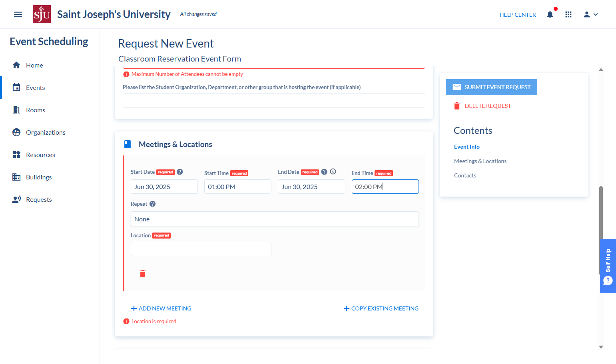The width and height of the screenshot is (616, 364).
Task: Submit the event request
Action: [491, 87]
